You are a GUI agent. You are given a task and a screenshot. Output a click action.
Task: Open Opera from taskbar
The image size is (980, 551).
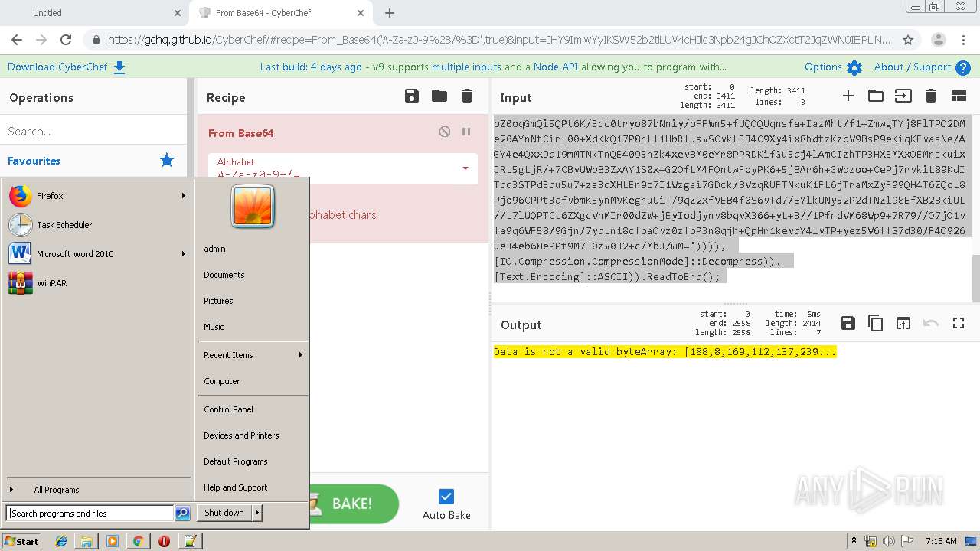[164, 541]
